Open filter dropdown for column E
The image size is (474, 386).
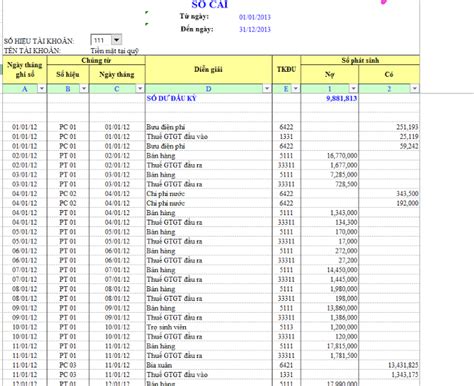pyautogui.click(x=295, y=89)
